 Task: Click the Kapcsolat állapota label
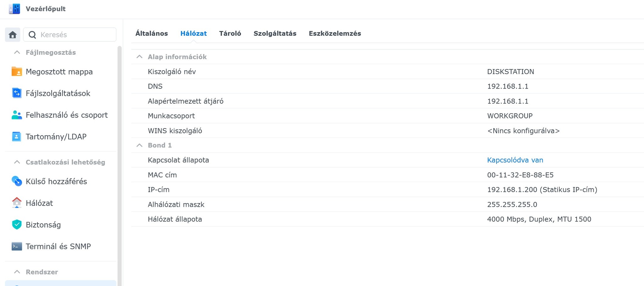(178, 160)
